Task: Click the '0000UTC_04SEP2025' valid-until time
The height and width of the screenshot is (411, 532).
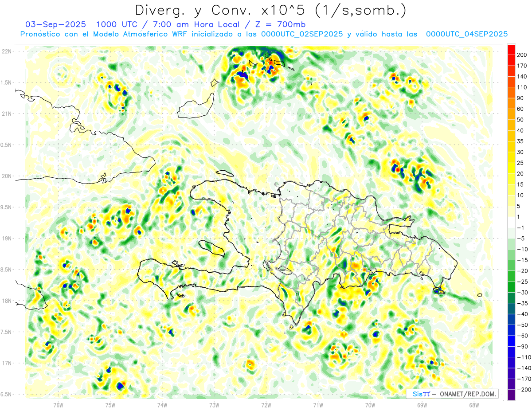Action: coord(467,34)
